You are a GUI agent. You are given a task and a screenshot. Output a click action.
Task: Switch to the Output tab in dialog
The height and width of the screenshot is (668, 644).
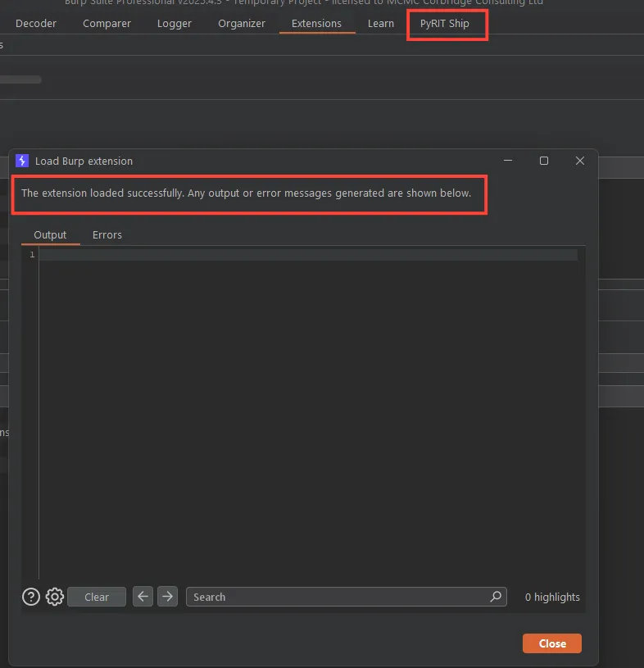[50, 234]
